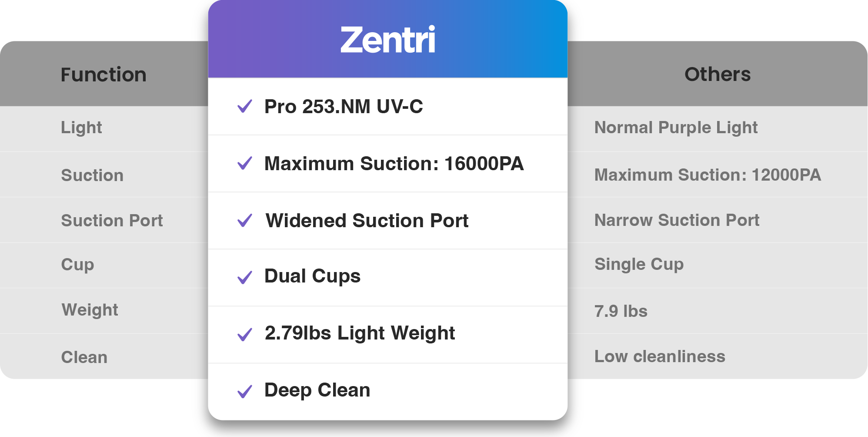Click the checkmark next to Deep Clean

pos(245,391)
